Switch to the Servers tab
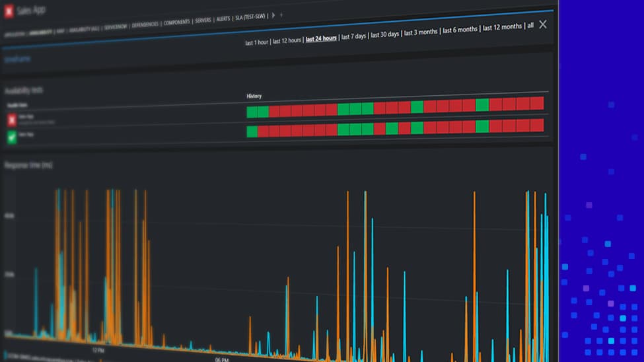The image size is (644, 362). coord(203,20)
